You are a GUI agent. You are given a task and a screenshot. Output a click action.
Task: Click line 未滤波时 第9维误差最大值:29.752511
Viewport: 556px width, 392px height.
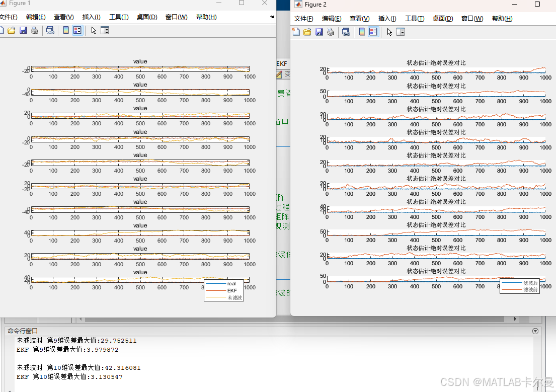76,341
